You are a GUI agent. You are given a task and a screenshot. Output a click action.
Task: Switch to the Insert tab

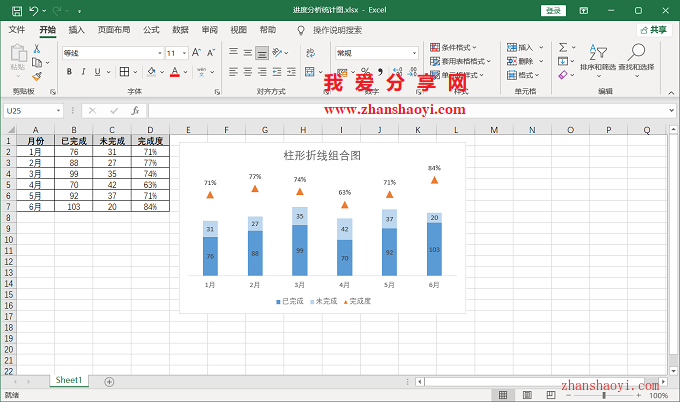point(76,30)
